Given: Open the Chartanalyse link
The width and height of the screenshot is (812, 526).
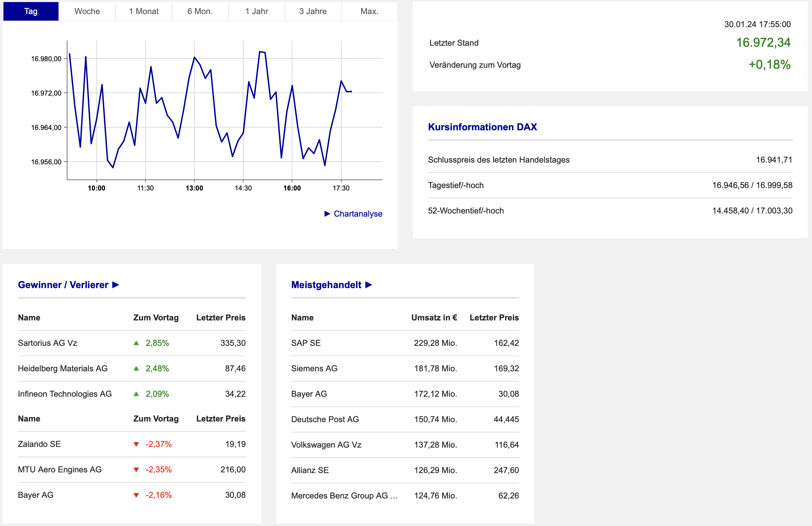Looking at the screenshot, I should pyautogui.click(x=358, y=214).
